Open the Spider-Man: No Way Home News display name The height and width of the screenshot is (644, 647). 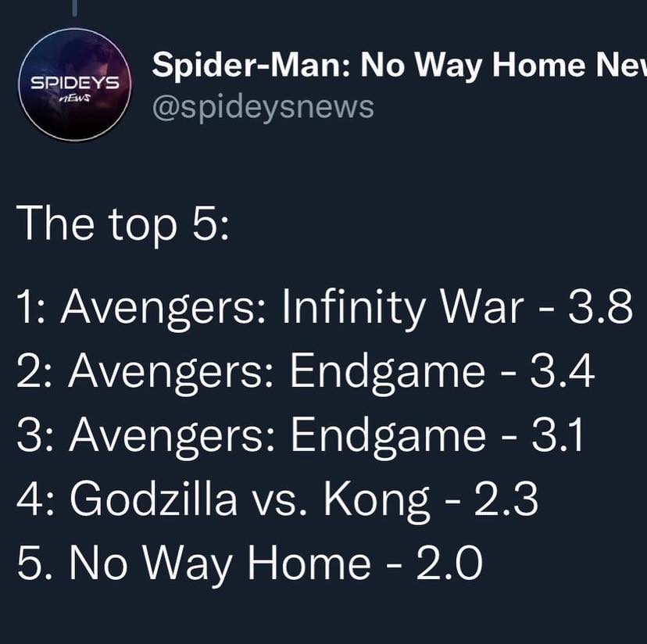(x=399, y=65)
